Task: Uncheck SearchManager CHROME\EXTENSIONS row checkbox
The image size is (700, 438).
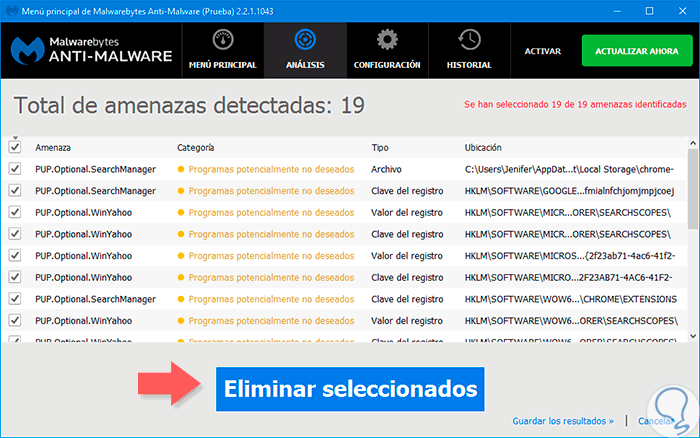Action: (15, 299)
